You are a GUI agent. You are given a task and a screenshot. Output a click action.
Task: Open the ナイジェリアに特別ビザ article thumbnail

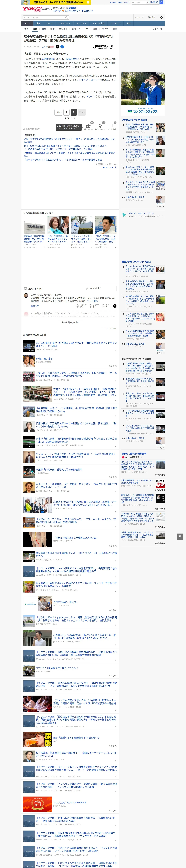[82, 225]
